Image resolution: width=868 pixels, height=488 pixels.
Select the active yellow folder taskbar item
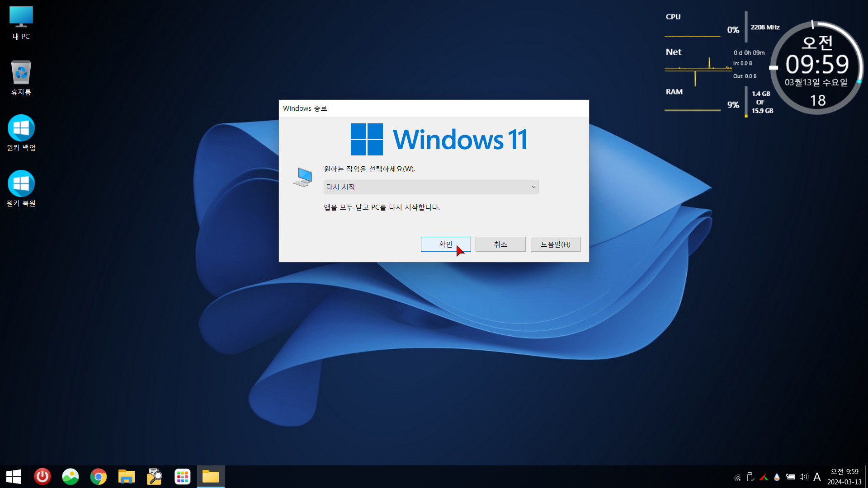(x=211, y=477)
